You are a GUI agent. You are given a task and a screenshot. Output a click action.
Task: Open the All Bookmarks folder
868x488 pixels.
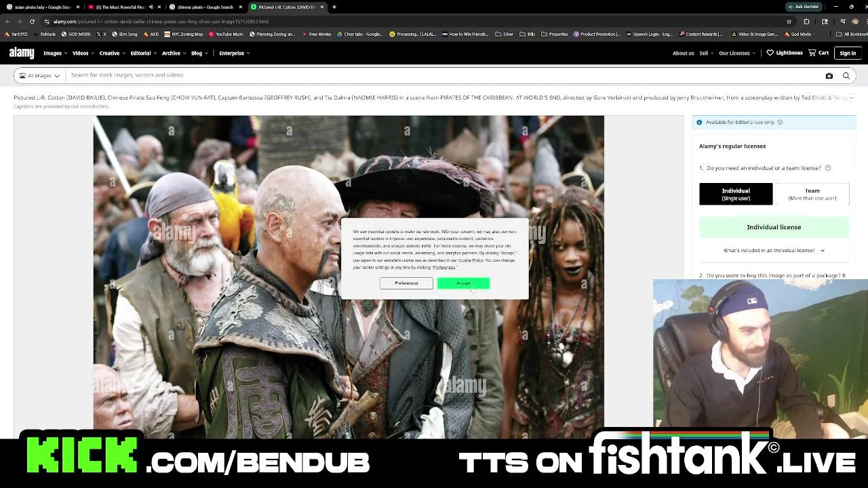[852, 34]
